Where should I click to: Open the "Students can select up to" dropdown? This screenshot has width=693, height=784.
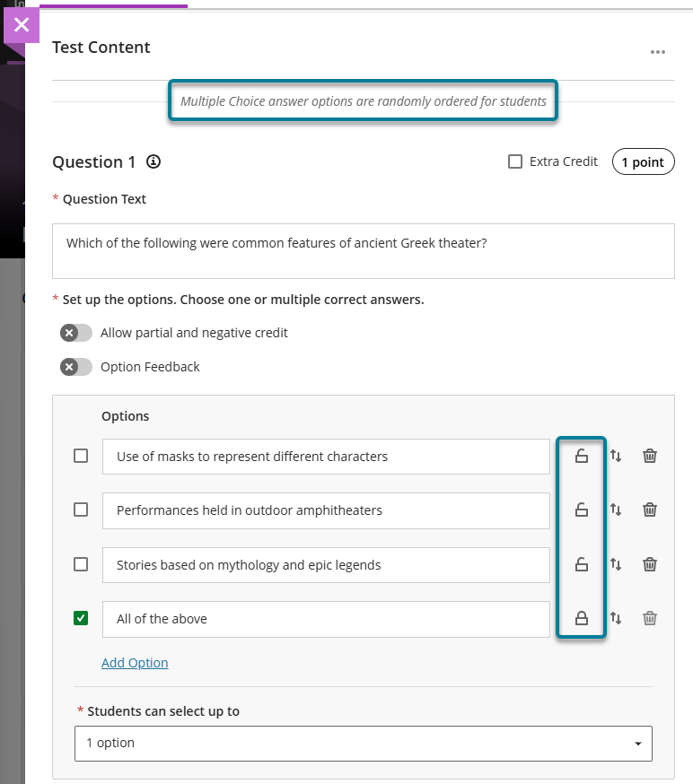(x=363, y=743)
